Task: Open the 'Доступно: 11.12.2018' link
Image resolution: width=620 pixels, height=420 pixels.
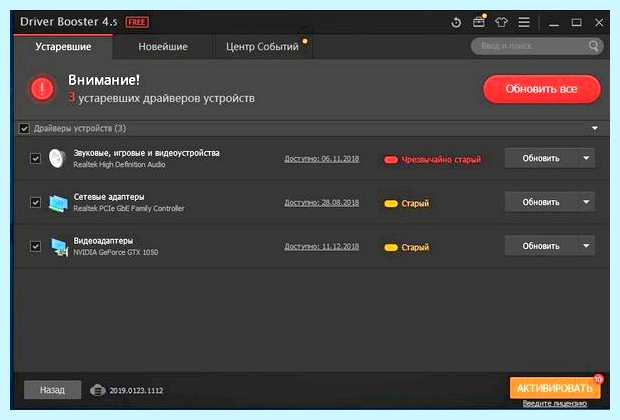Action: 322,247
